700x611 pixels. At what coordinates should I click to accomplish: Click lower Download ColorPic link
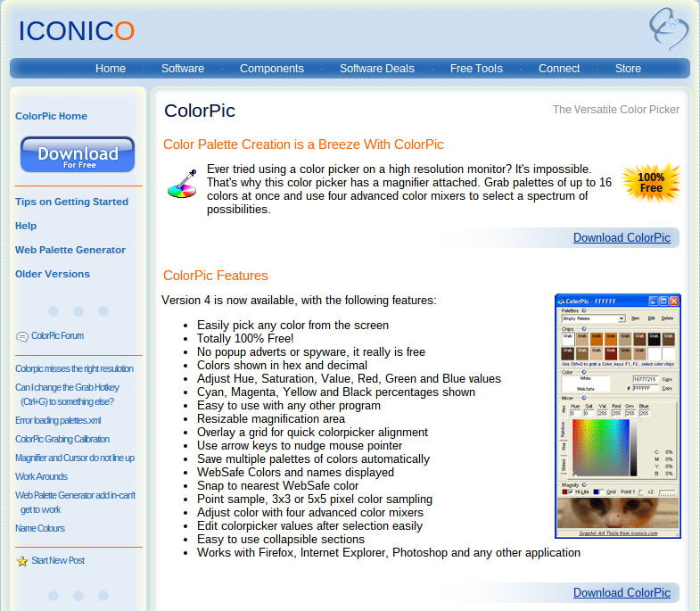pos(622,592)
